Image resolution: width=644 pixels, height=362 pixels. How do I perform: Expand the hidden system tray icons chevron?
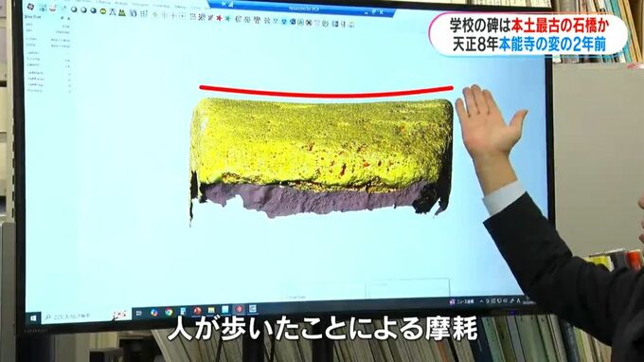click(481, 301)
